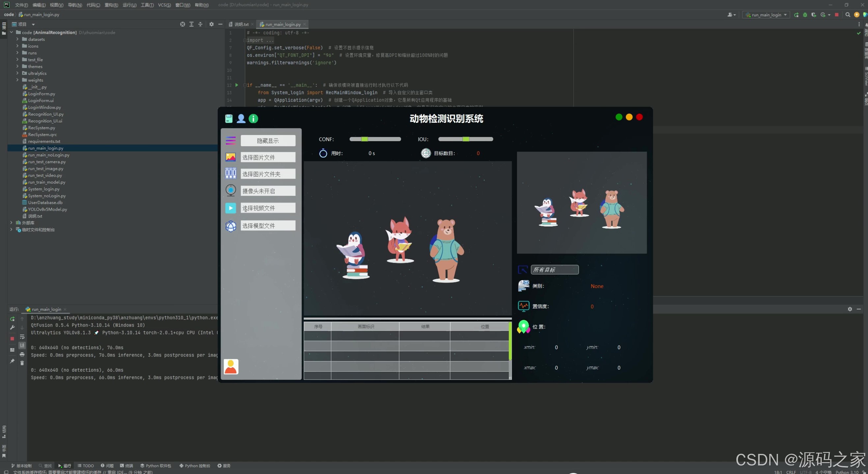Click the PyCharm Debug bug icon

pyautogui.click(x=805, y=15)
